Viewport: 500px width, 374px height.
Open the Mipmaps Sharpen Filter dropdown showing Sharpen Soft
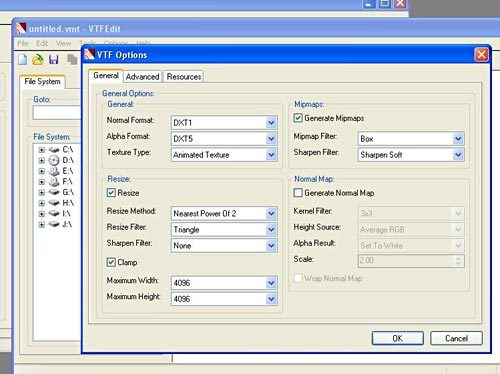(411, 155)
